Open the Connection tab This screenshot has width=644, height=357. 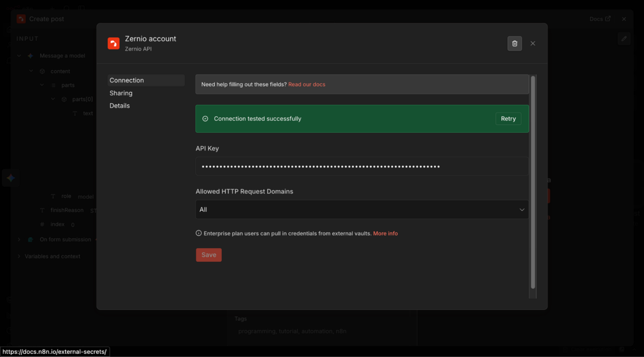coord(146,80)
